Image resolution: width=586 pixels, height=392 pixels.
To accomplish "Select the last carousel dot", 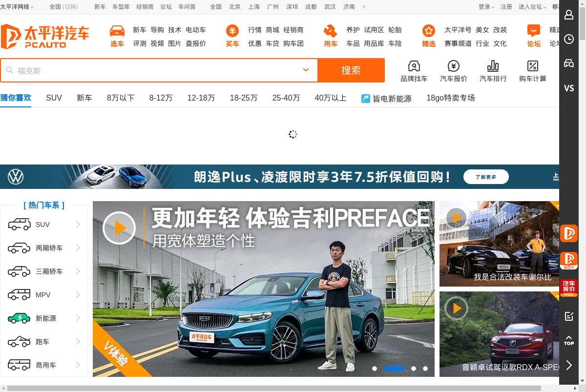I will click(x=425, y=369).
